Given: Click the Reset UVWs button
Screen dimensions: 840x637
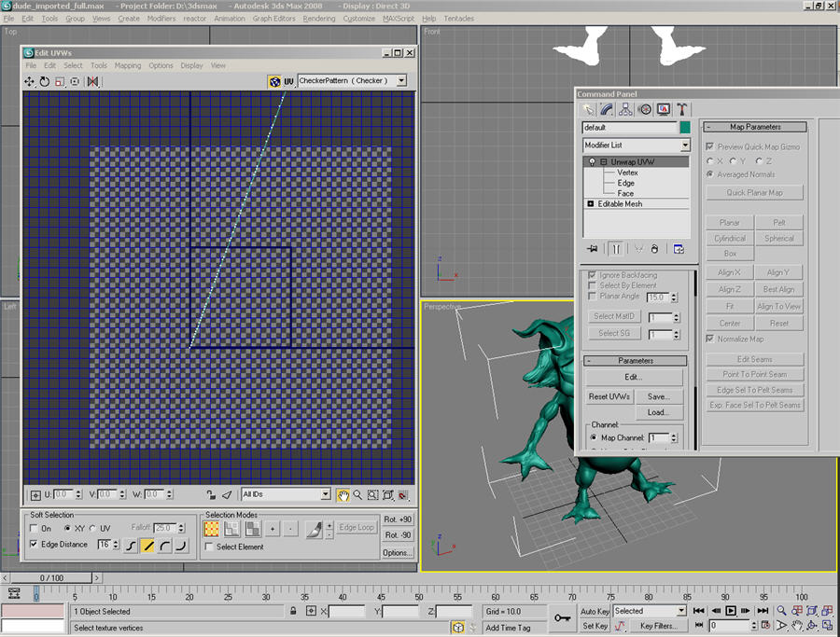Looking at the screenshot, I should click(609, 396).
